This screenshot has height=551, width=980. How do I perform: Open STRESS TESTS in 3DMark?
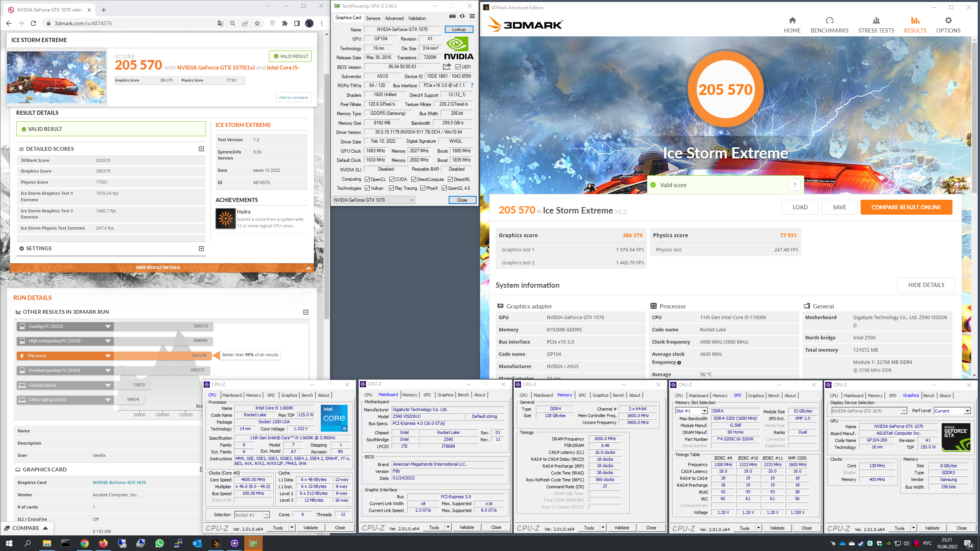point(876,25)
